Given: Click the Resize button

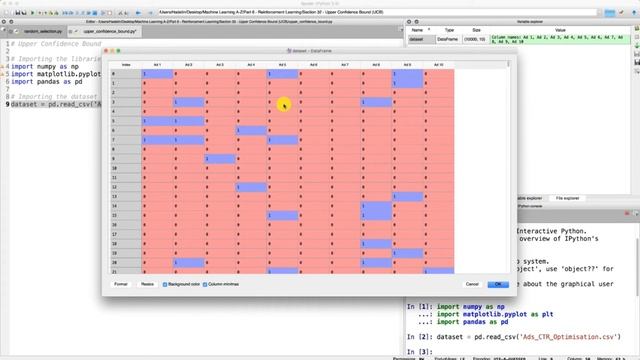Looking at the screenshot, I should coord(147,284).
